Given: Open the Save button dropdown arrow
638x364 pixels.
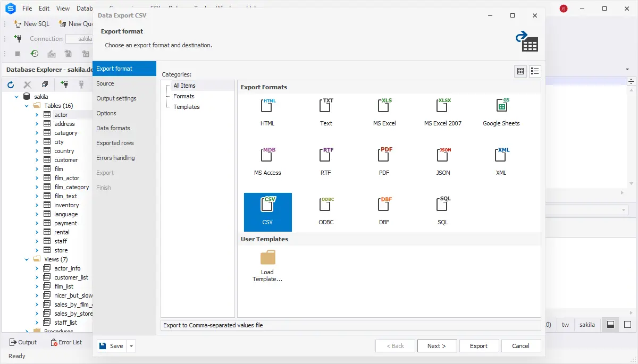Looking at the screenshot, I should [132, 346].
